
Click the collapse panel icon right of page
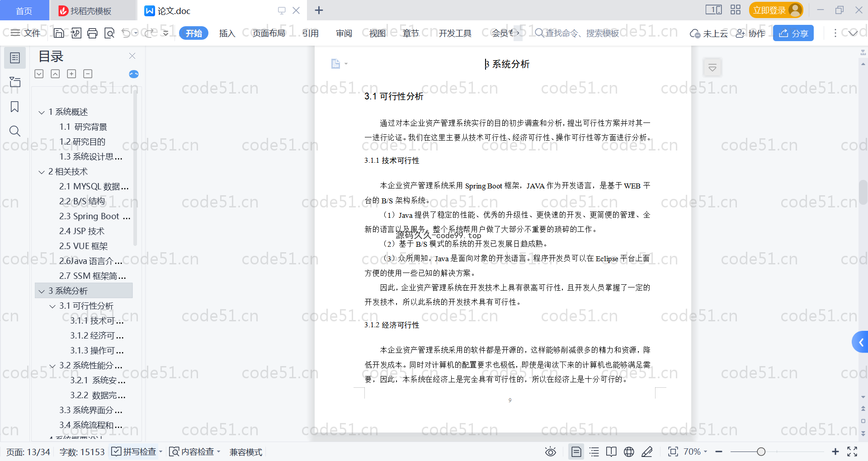pos(712,68)
